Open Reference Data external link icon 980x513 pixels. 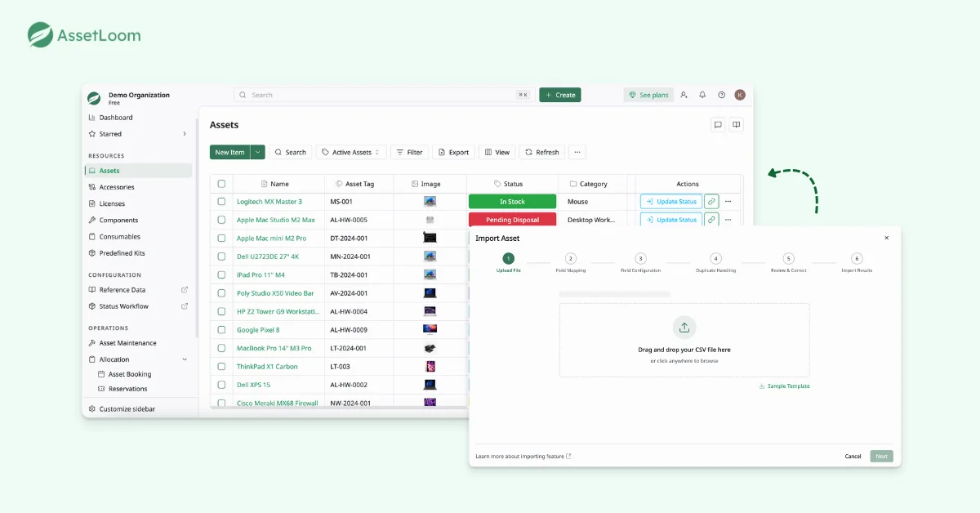click(184, 290)
